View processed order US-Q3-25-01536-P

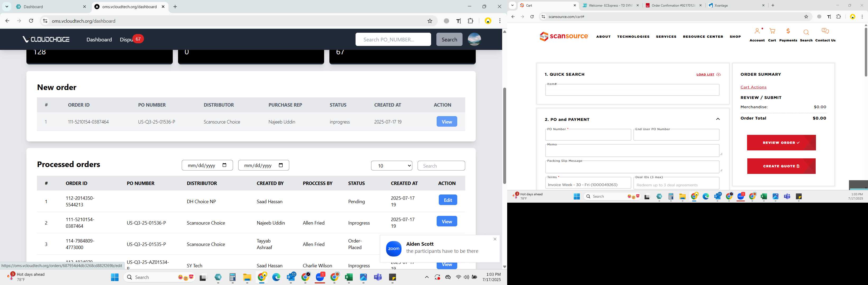pyautogui.click(x=447, y=221)
